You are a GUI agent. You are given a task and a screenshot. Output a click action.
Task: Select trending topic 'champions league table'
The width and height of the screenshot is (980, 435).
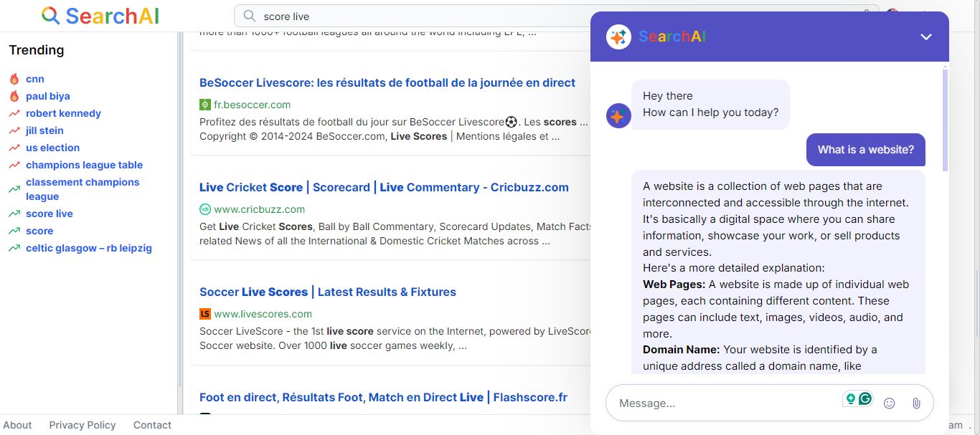[84, 165]
